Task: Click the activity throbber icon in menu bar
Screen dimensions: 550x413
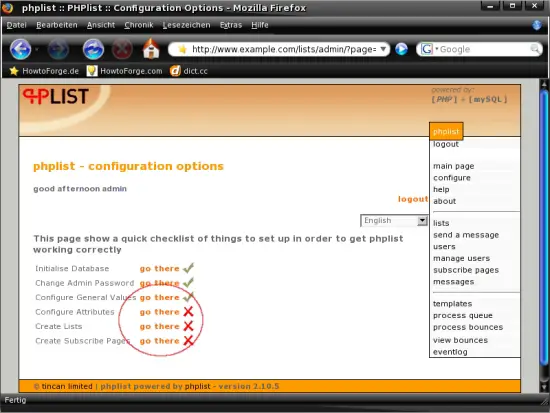Action: (537, 25)
